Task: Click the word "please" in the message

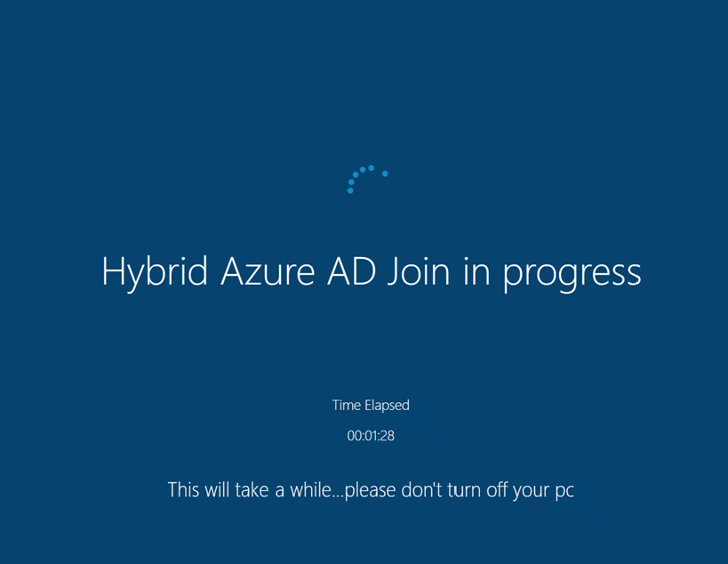Action: click(371, 491)
